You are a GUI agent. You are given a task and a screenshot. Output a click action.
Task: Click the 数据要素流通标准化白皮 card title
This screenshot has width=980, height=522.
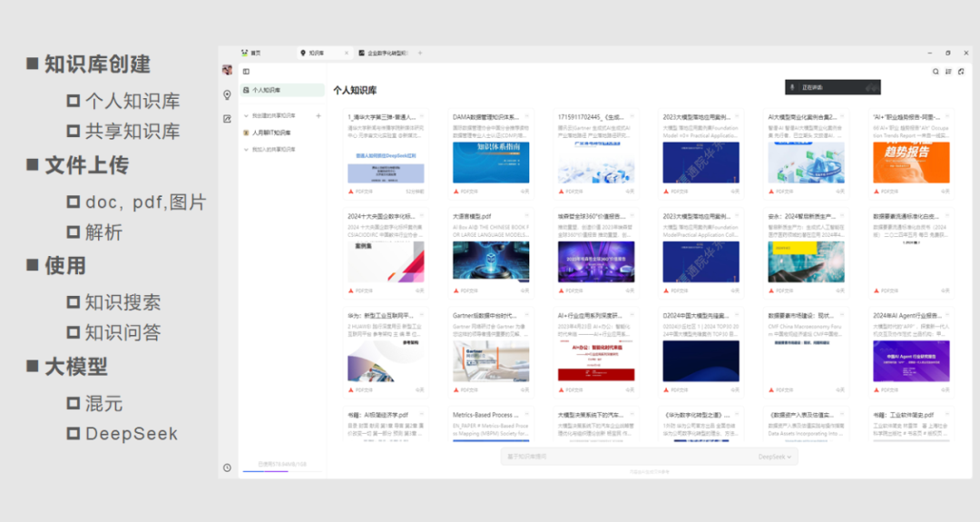[906, 216]
